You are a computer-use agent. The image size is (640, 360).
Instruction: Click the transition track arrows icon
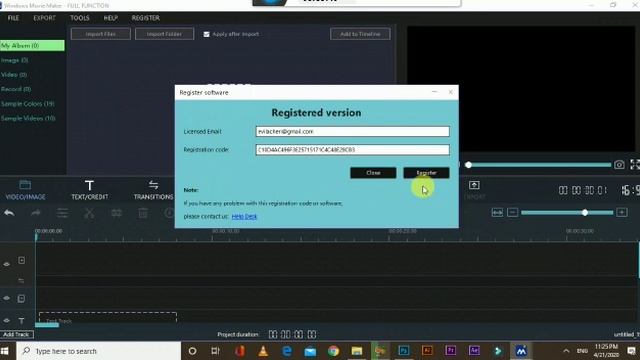[x=21, y=280]
